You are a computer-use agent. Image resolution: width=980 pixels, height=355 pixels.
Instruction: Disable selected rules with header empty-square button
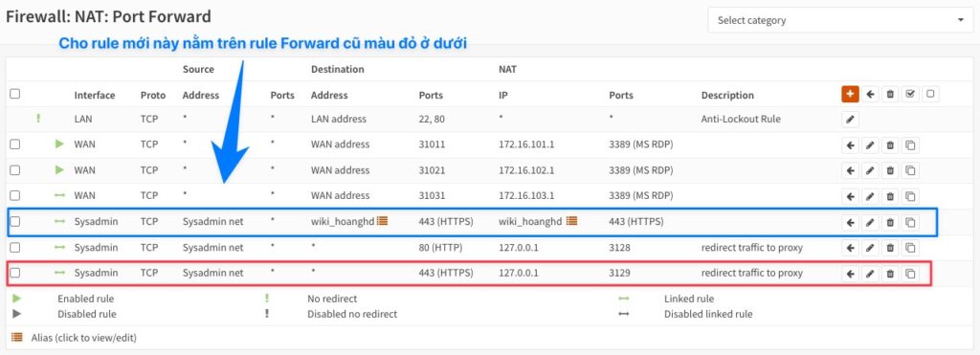pyautogui.click(x=930, y=95)
